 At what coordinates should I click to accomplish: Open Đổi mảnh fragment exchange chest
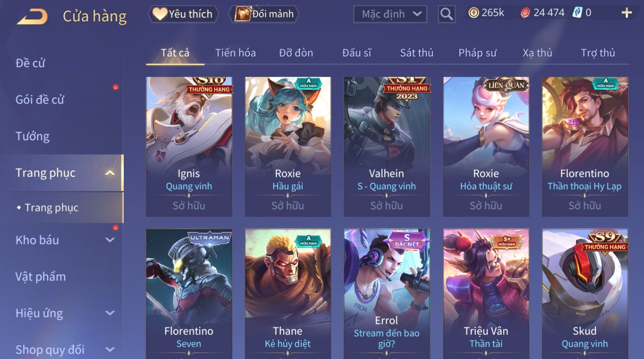coord(264,14)
